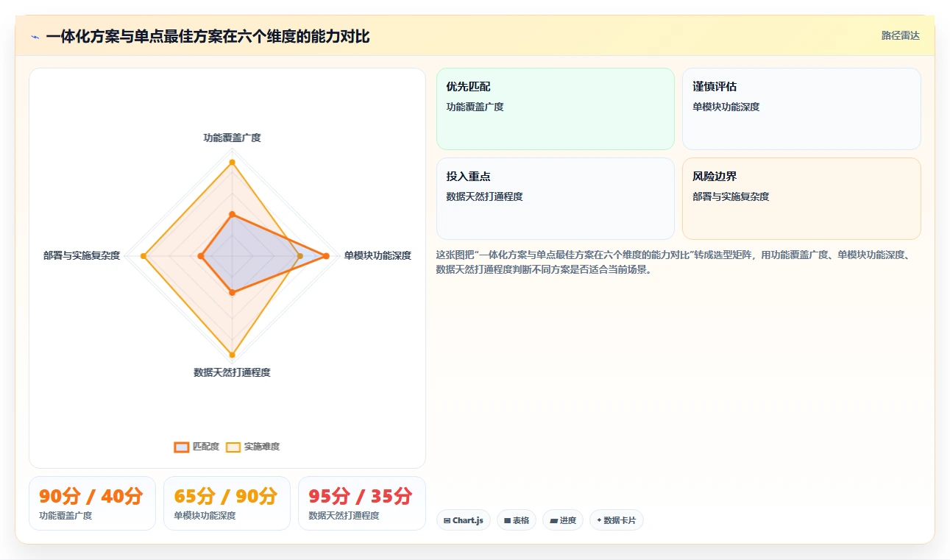Click the 功能覆盖广度 radar axis label
The image size is (950, 560).
point(232,138)
